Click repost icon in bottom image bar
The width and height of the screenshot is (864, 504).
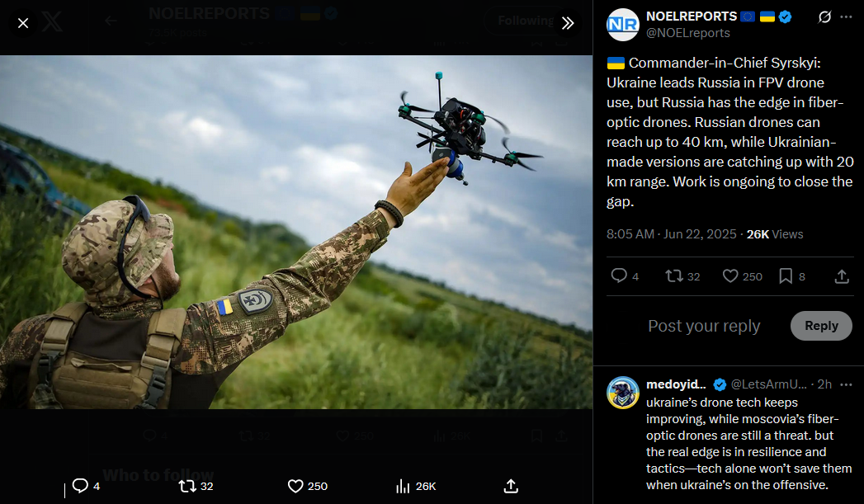pyautogui.click(x=187, y=486)
